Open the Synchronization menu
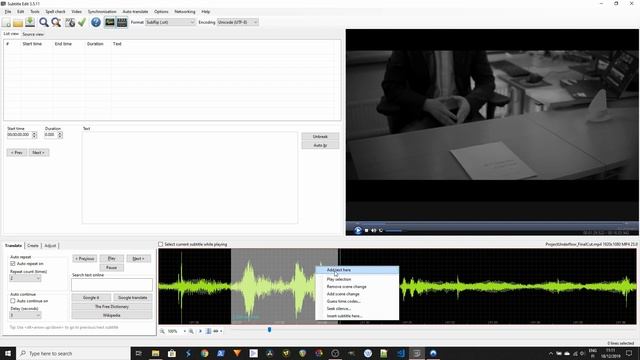 pos(102,11)
